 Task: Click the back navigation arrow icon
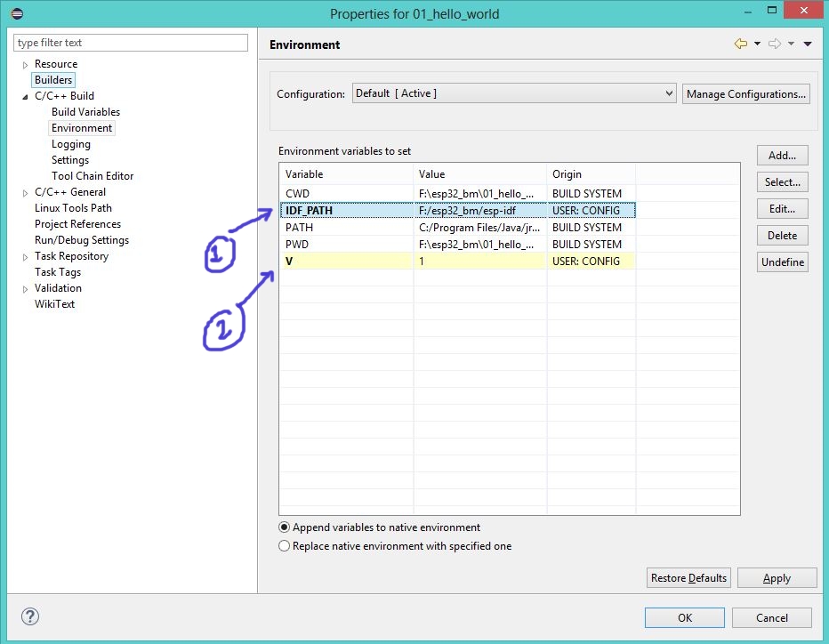740,44
